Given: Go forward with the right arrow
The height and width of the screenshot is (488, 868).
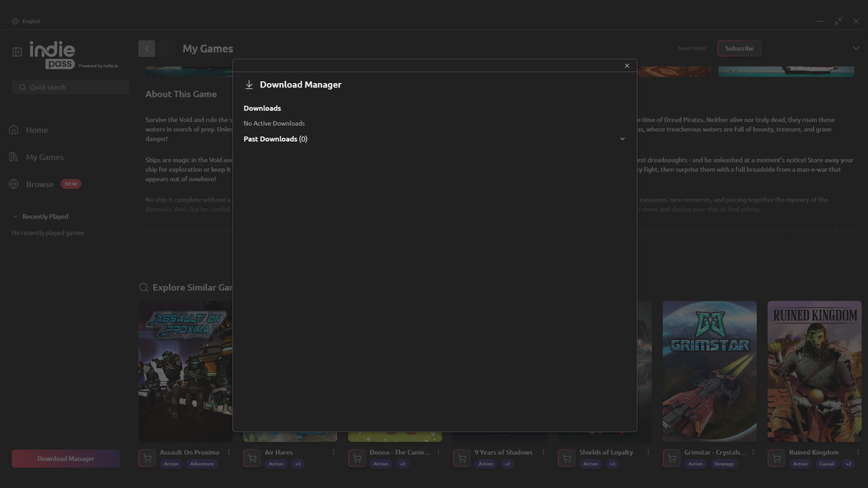Looking at the screenshot, I should (x=167, y=48).
